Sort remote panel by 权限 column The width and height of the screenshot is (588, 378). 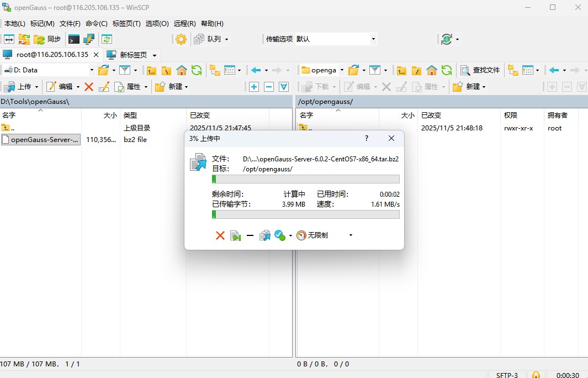511,116
